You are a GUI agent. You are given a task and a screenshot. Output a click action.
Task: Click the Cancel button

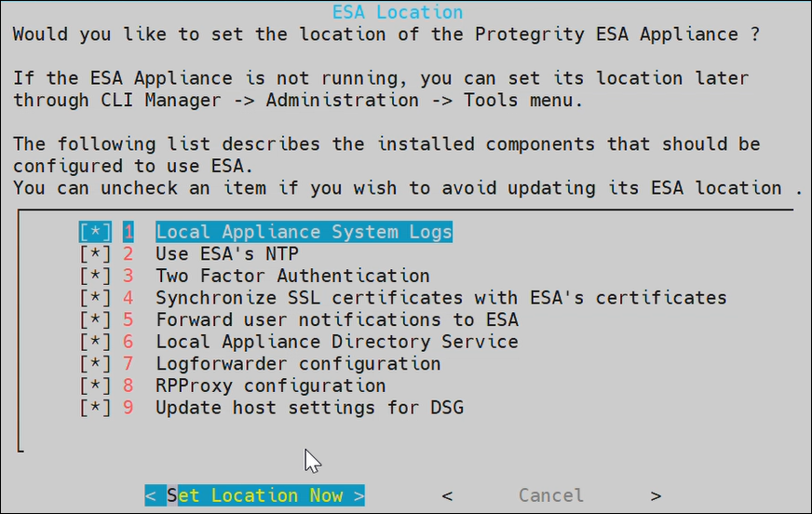click(x=551, y=495)
